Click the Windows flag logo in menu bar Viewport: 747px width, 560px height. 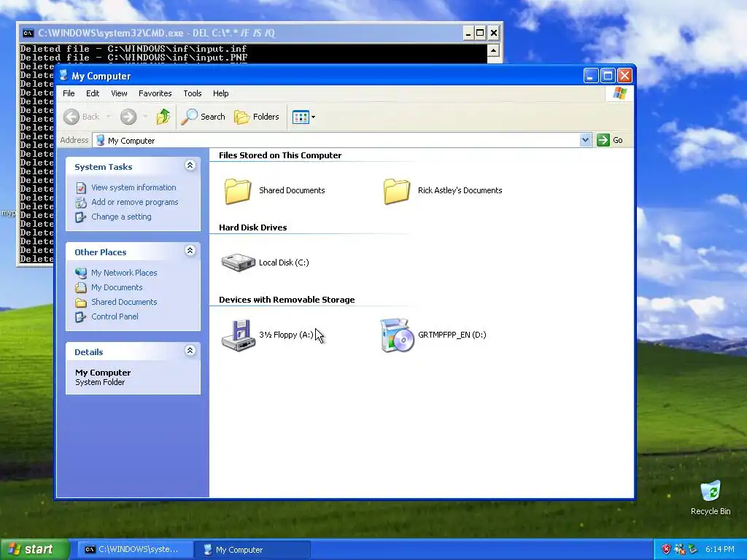(x=620, y=93)
